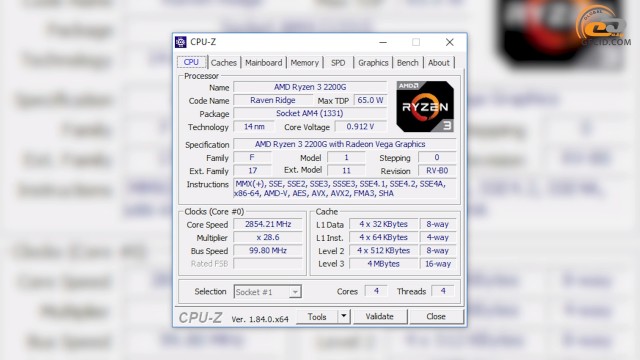Click the Max TDP value 65.0 W
640x360 pixels.
[x=371, y=100]
